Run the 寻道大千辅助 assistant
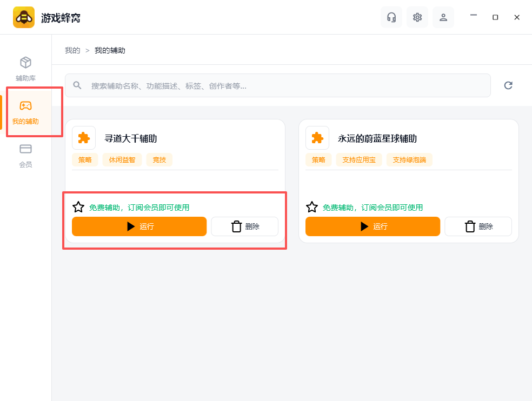This screenshot has width=532, height=401. click(139, 226)
